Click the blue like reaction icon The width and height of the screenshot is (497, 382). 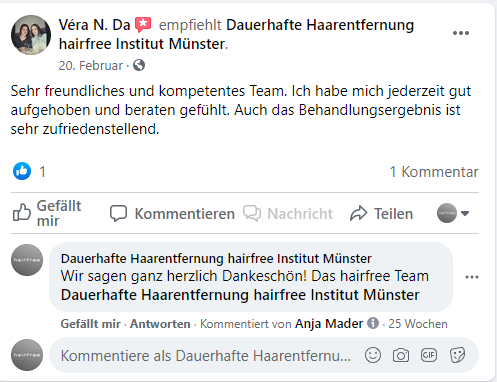(x=22, y=171)
